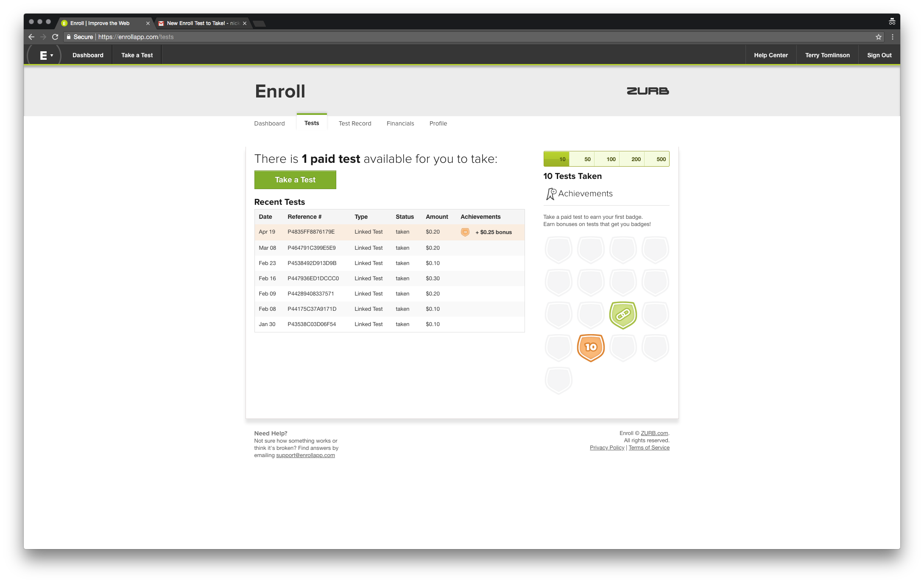
Task: Click the browser forward arrow
Action: coord(43,37)
